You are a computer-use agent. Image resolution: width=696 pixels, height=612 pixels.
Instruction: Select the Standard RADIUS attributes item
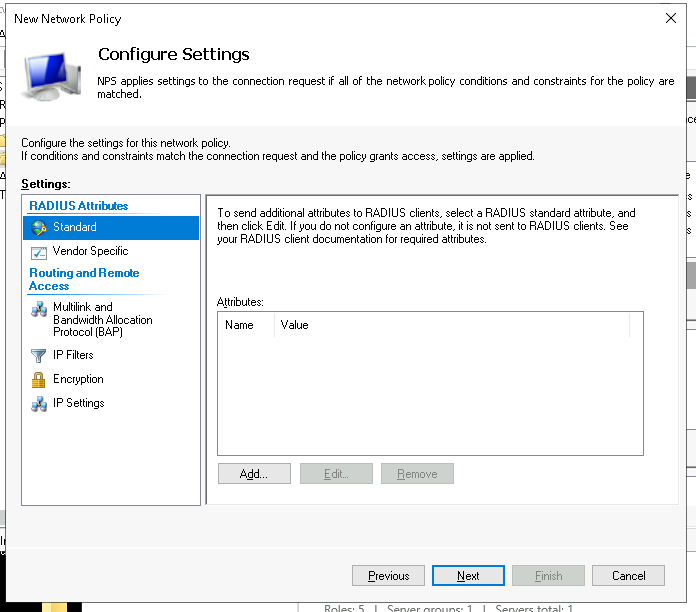75,228
